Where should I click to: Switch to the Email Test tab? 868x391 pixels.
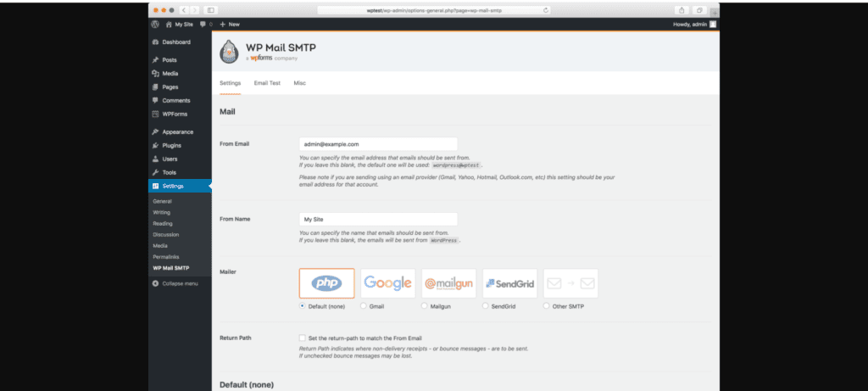267,83
